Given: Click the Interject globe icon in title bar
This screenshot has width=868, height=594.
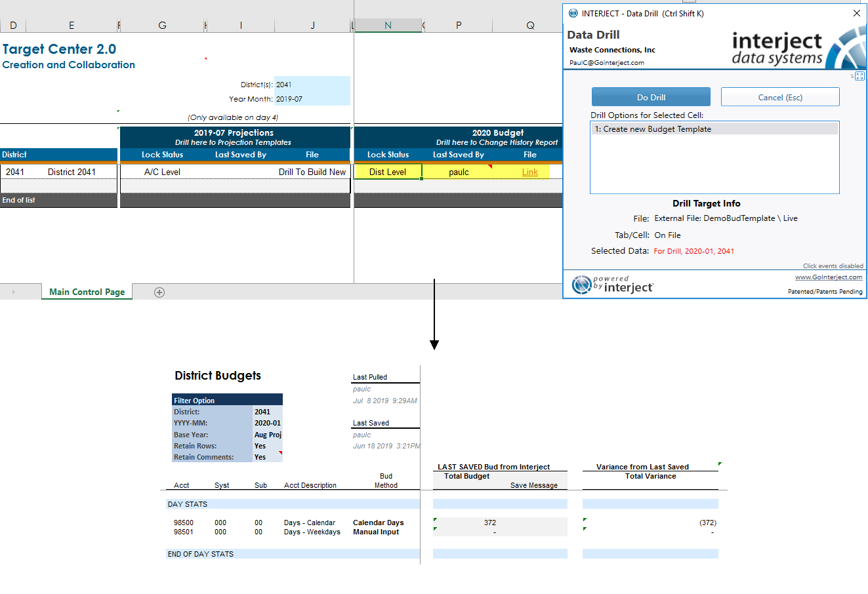Looking at the screenshot, I should tap(573, 13).
